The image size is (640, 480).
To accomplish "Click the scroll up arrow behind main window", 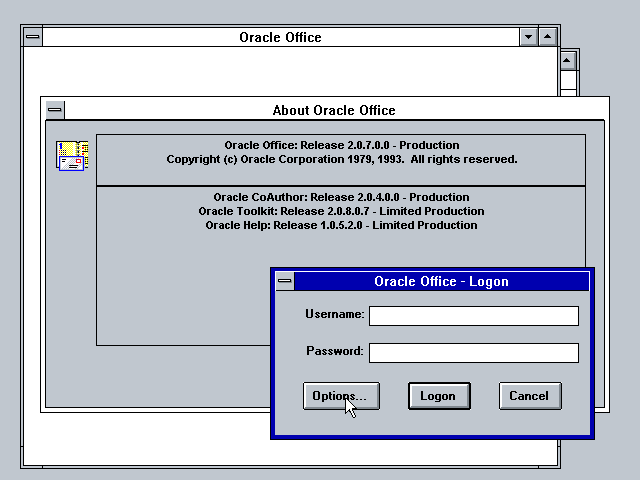I will pyautogui.click(x=568, y=61).
